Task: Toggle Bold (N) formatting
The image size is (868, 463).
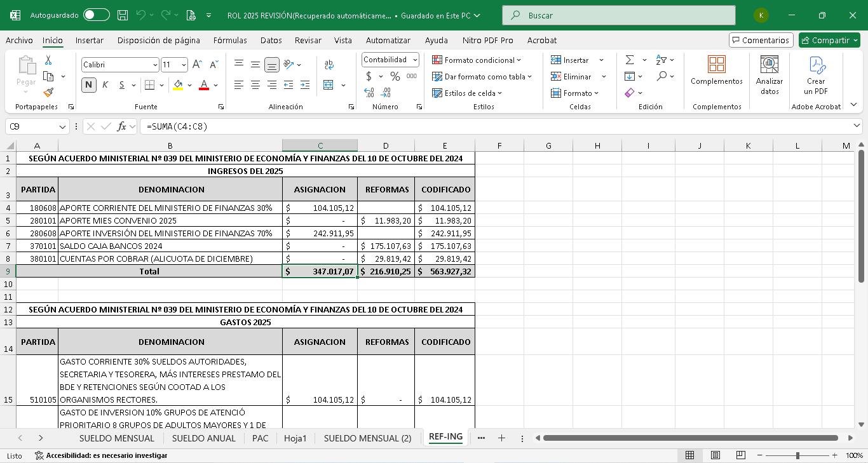Action: pyautogui.click(x=88, y=85)
